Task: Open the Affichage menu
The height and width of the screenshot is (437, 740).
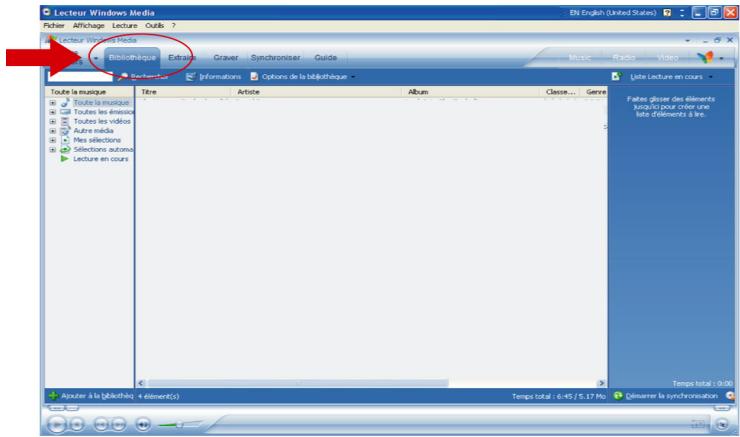Action: pos(88,25)
